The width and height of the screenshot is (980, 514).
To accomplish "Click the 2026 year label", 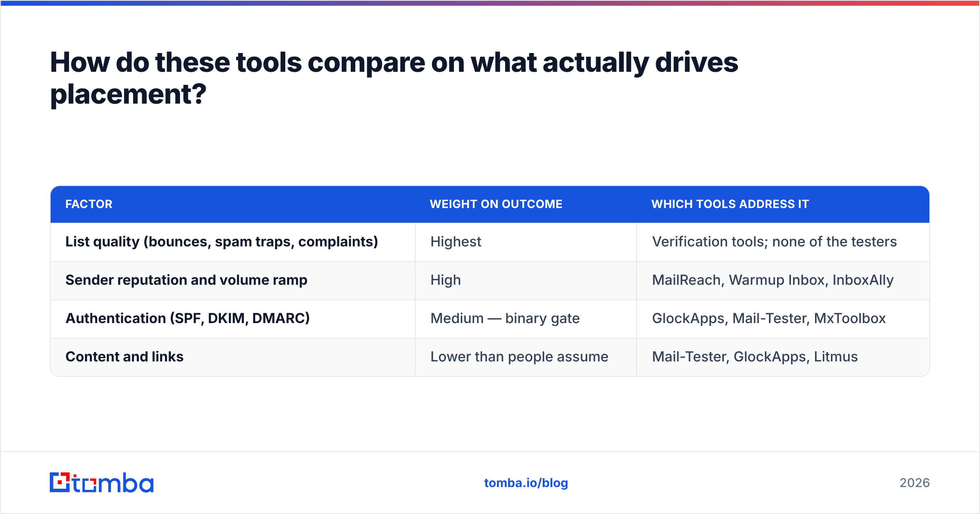I will [x=915, y=483].
